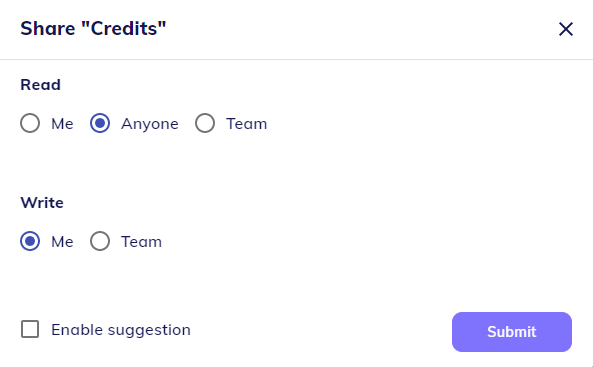Screen dimensions: 593x367
Task: Click the Share "Credits" dialog title
Action: 93,28
